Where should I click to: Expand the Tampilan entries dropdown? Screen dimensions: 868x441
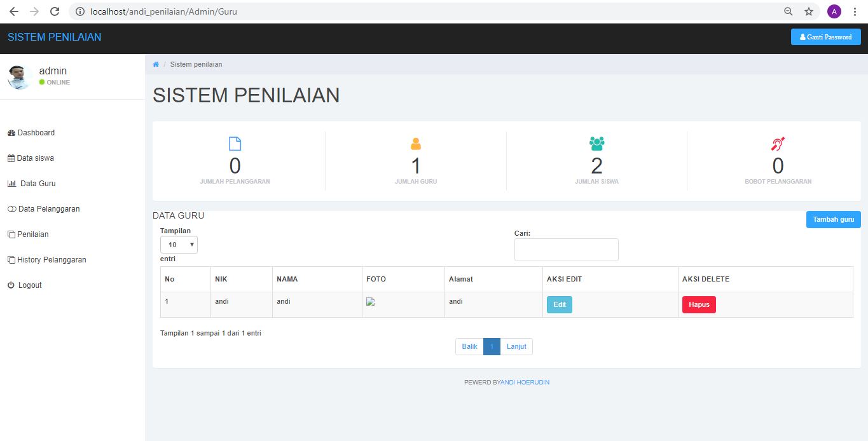(x=179, y=245)
